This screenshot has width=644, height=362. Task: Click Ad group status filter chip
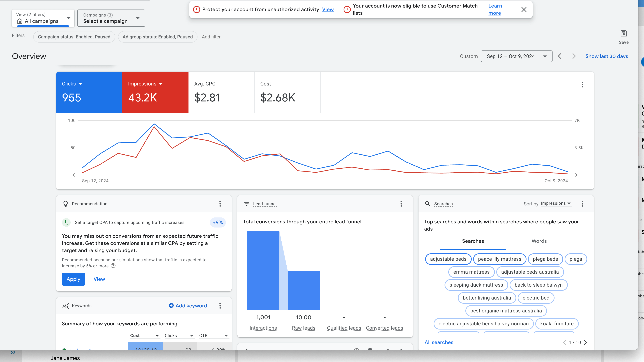(x=158, y=37)
